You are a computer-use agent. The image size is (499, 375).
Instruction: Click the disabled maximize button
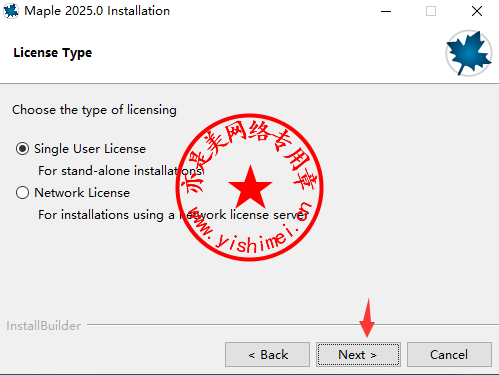click(x=431, y=11)
